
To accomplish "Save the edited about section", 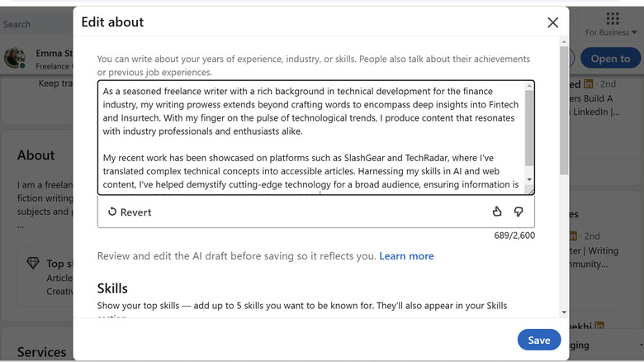I will (539, 340).
